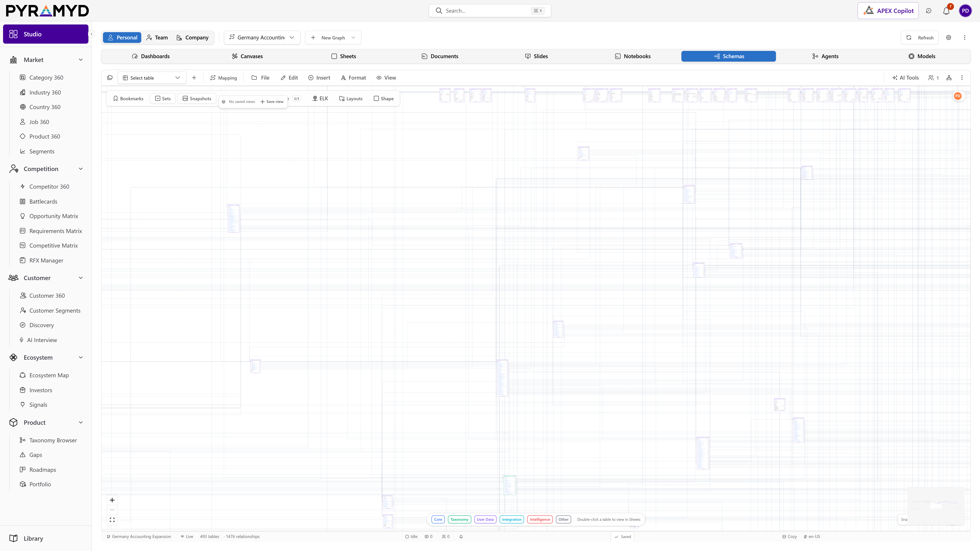Collapse the left sidebar arrow
This screenshot has width=980, height=551.
click(x=91, y=34)
